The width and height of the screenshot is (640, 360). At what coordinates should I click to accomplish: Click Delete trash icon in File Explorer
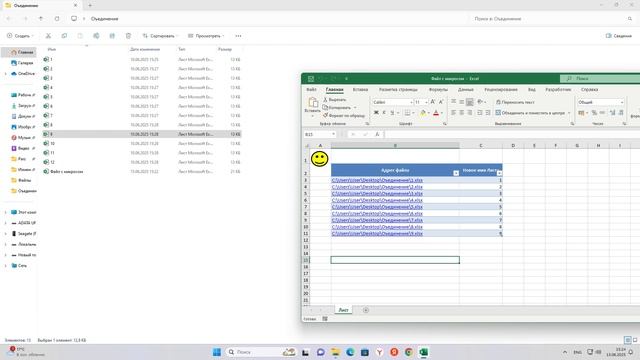pyautogui.click(x=128, y=36)
